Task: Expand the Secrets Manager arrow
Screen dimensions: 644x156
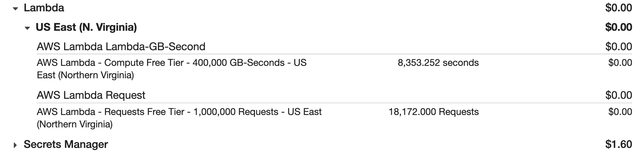Action: tap(15, 145)
